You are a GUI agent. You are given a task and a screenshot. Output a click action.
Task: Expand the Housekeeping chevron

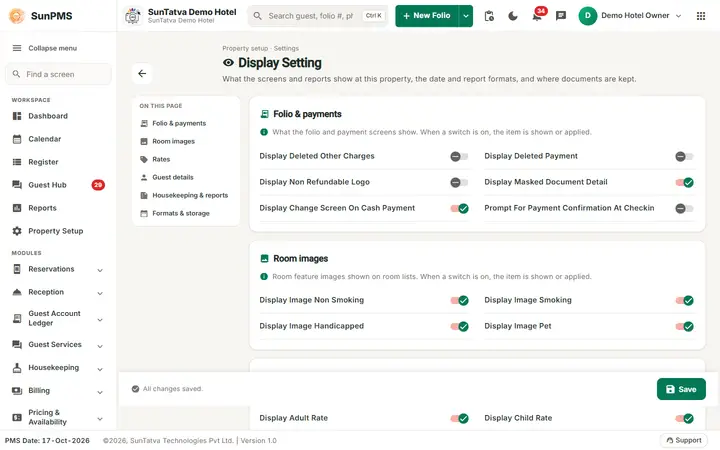click(100, 369)
